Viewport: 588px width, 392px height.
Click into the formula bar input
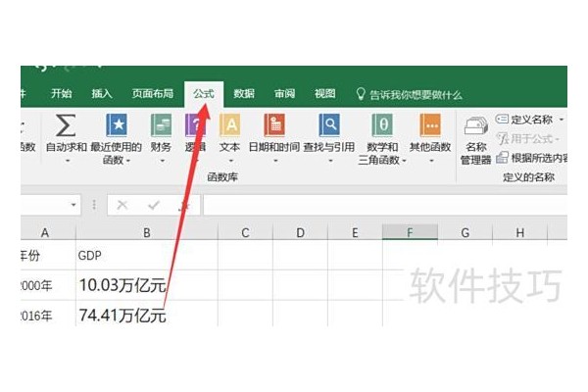[x=385, y=205]
